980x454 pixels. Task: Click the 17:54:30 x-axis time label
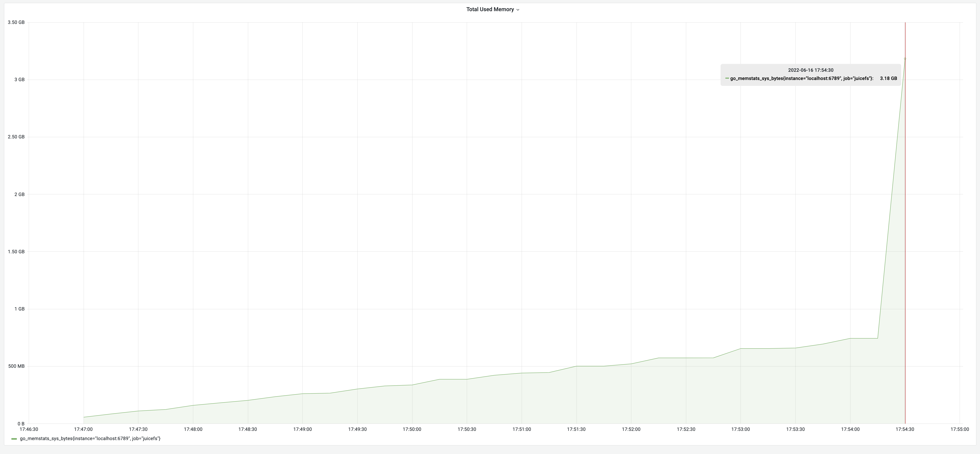point(905,429)
